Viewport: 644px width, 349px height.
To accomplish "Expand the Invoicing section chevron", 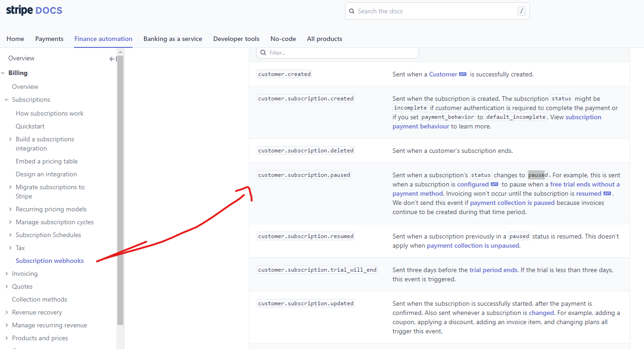I will tap(6, 273).
